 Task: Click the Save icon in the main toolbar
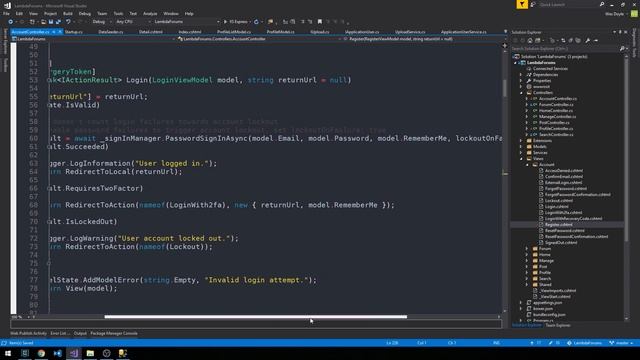[x=51, y=22]
